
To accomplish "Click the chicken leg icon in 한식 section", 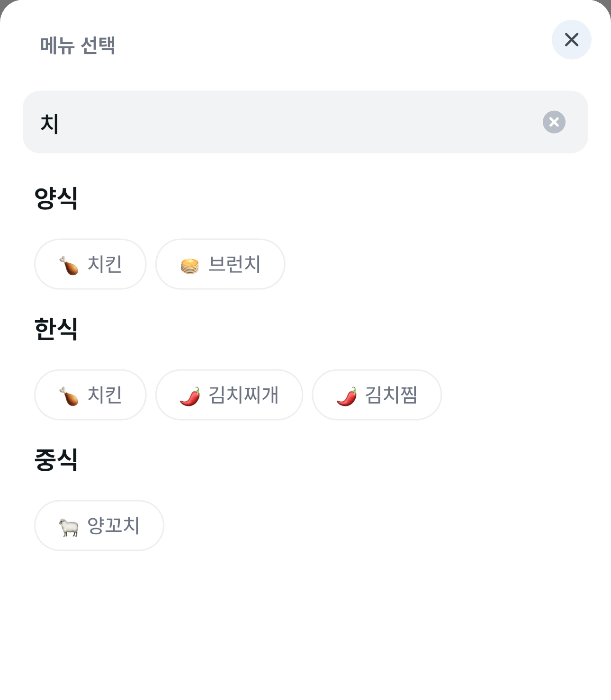I will point(69,396).
